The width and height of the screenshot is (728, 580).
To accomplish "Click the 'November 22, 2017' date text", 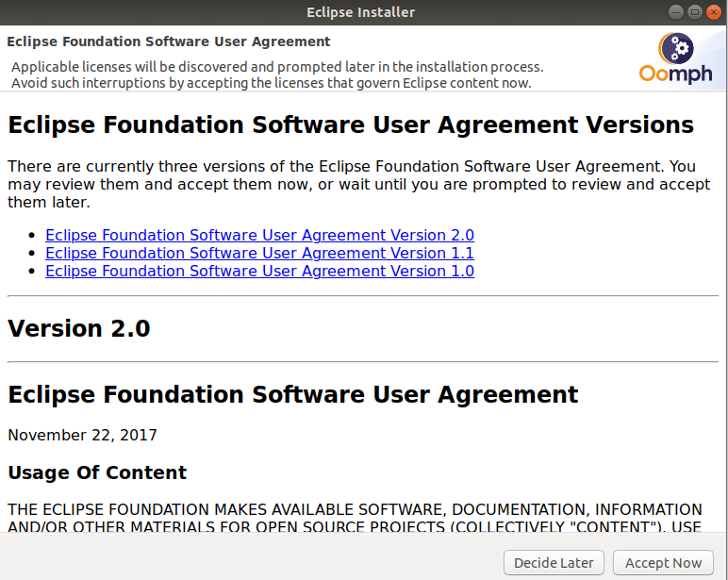I will pos(83,435).
